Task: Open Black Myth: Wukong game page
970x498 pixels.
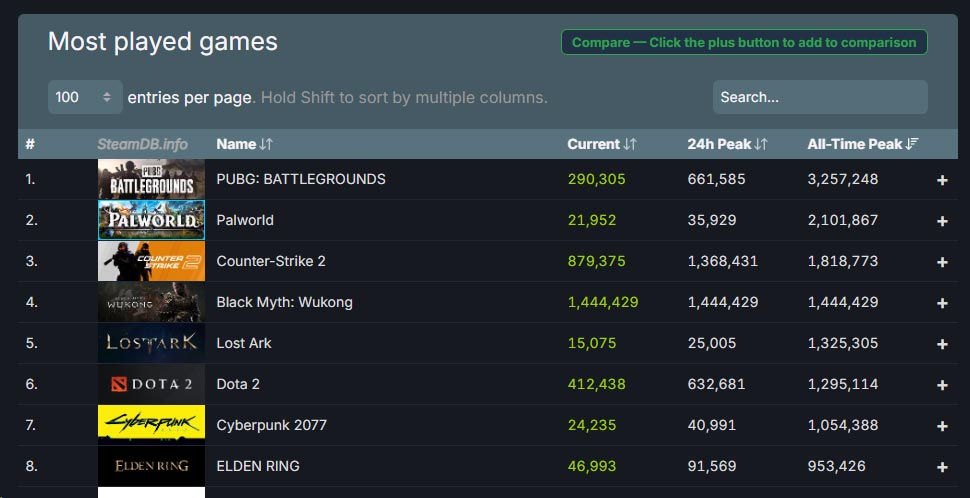Action: pyautogui.click(x=284, y=302)
